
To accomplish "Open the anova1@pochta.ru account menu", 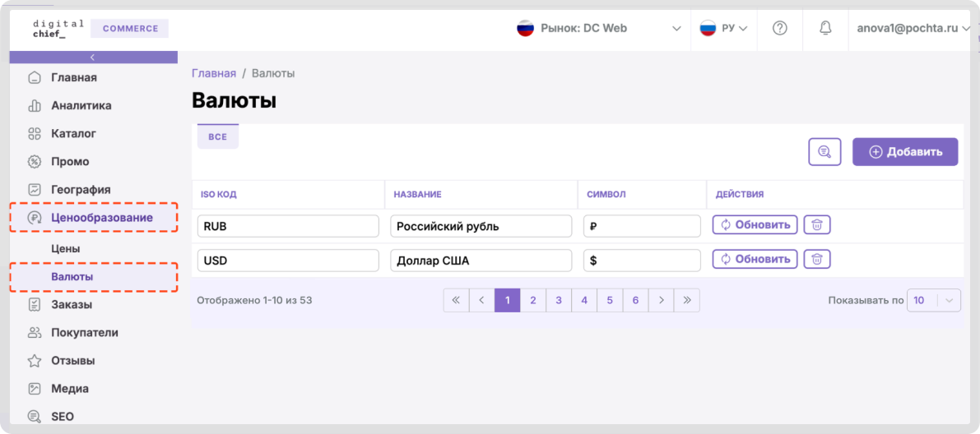I will 913,28.
